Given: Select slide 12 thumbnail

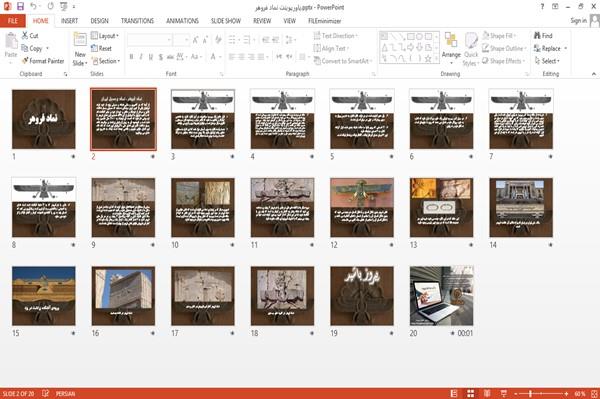Looking at the screenshot, I should pyautogui.click(x=362, y=207).
